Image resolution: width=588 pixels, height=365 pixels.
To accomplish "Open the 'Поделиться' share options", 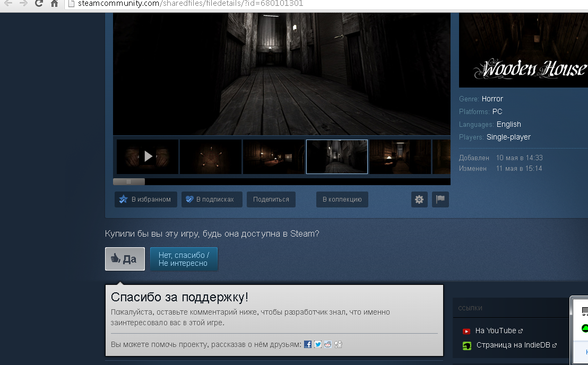I will coord(271,199).
